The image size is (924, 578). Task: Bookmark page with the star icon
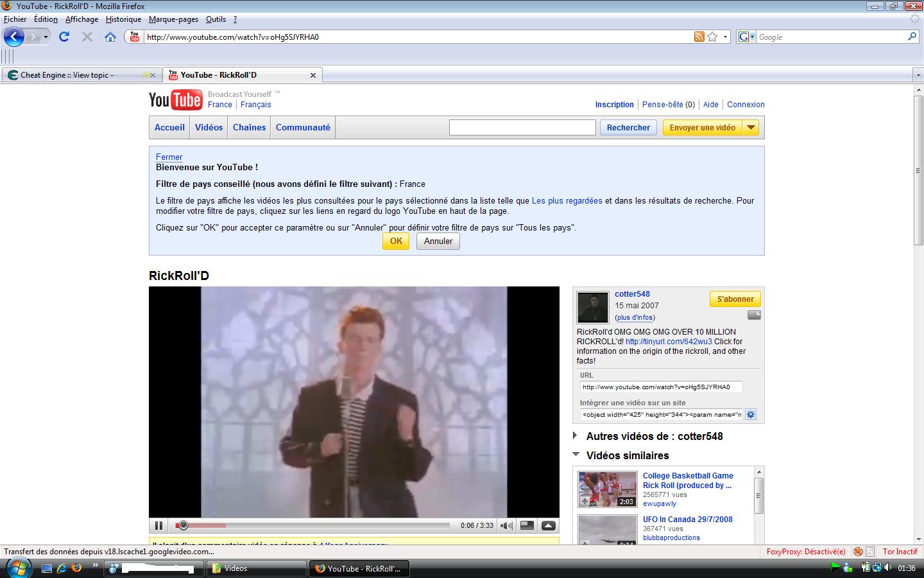[712, 37]
